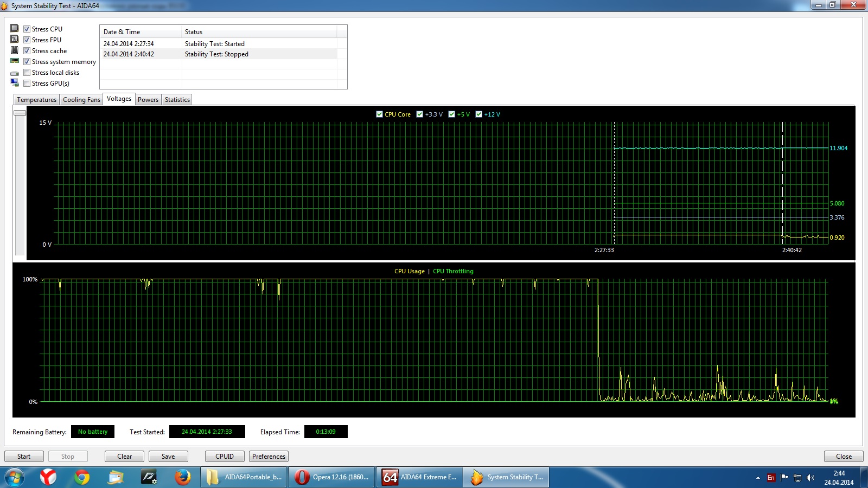Screen dimensions: 868x488
Task: Open the network tray icon
Action: pos(797,478)
